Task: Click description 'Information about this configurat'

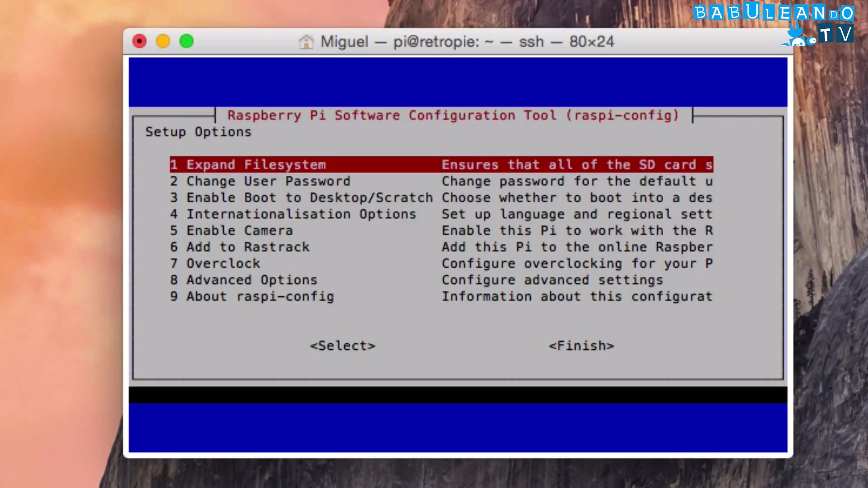Action: pos(577,296)
